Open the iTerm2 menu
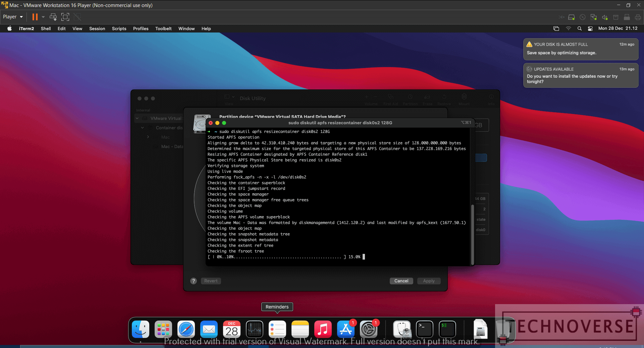 [26, 28]
